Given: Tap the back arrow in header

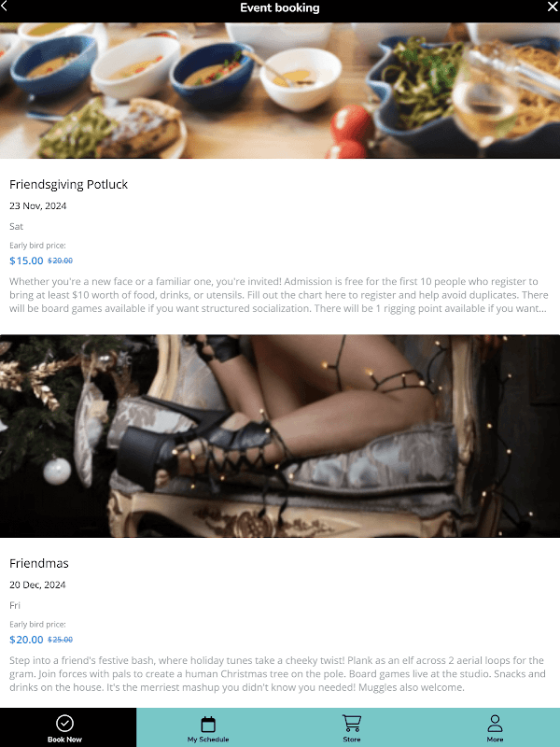Looking at the screenshot, I should pos(4,5).
